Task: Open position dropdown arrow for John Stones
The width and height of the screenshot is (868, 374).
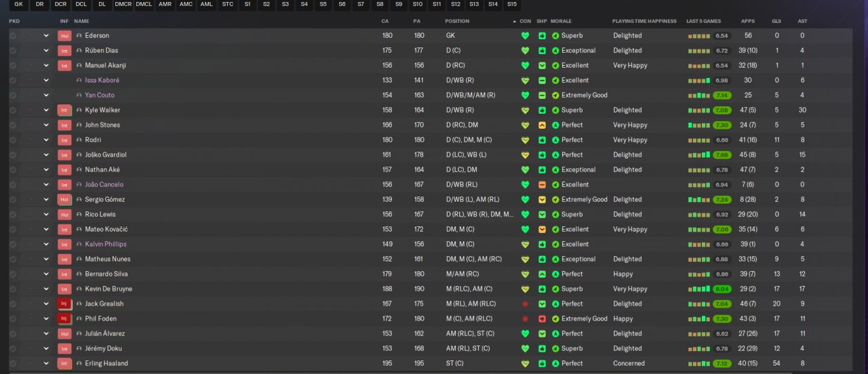Action: 46,125
